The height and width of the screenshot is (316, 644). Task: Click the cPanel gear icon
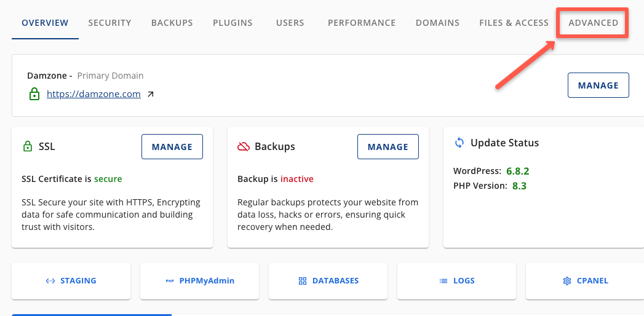point(566,281)
